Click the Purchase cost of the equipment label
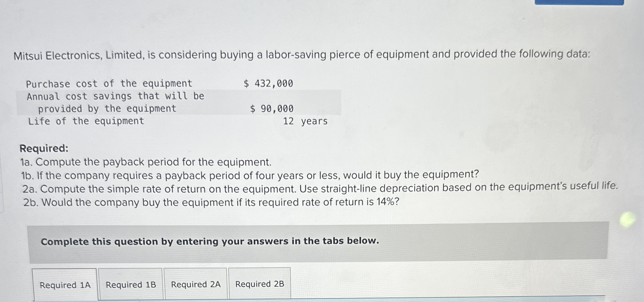The height and width of the screenshot is (302, 644). [109, 84]
